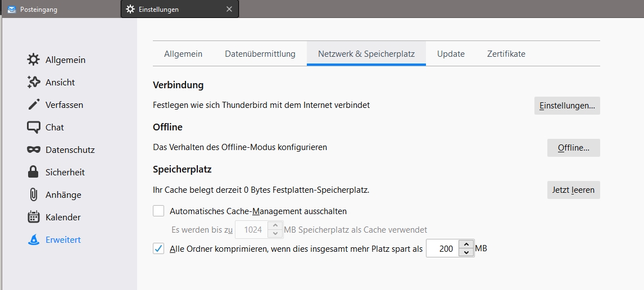
Task: Open Ansicht via its sparkle icon
Action: (x=34, y=82)
